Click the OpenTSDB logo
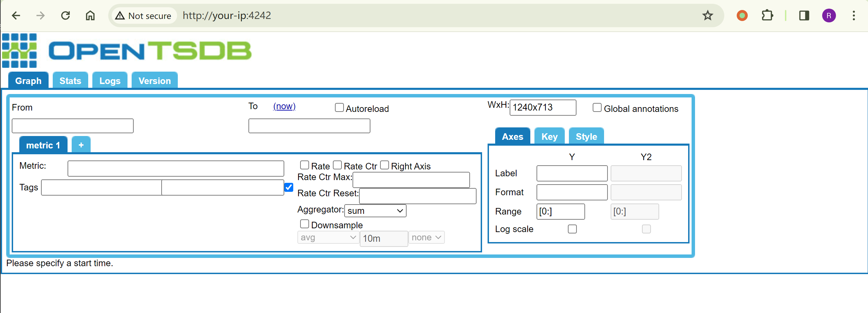Viewport: 868px width, 313px height. click(x=127, y=51)
